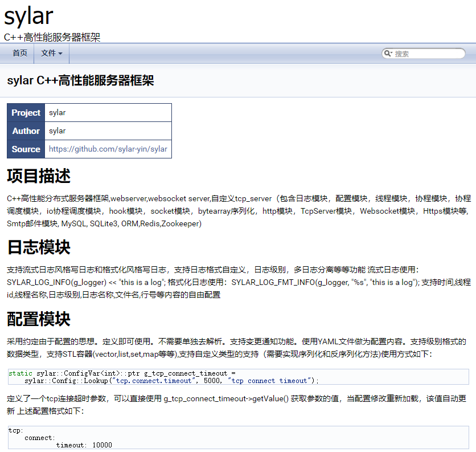
Task: Select the Author header cell in table
Action: coord(26,131)
